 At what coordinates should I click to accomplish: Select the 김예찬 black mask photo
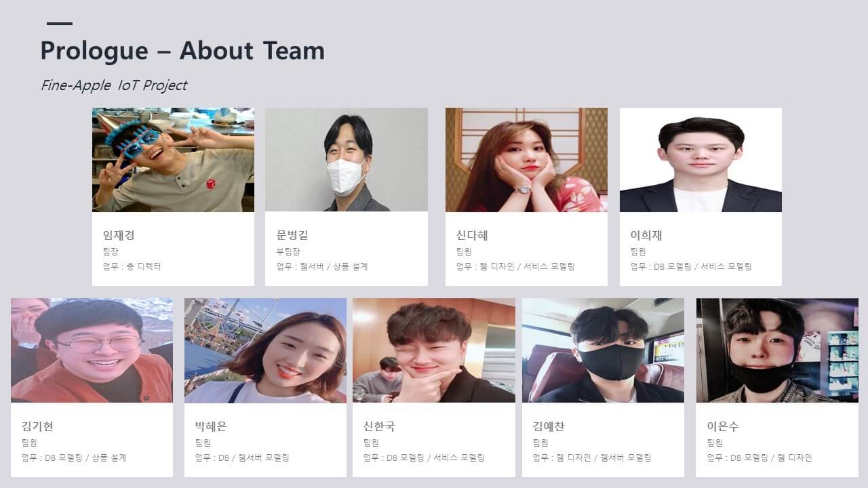603,350
